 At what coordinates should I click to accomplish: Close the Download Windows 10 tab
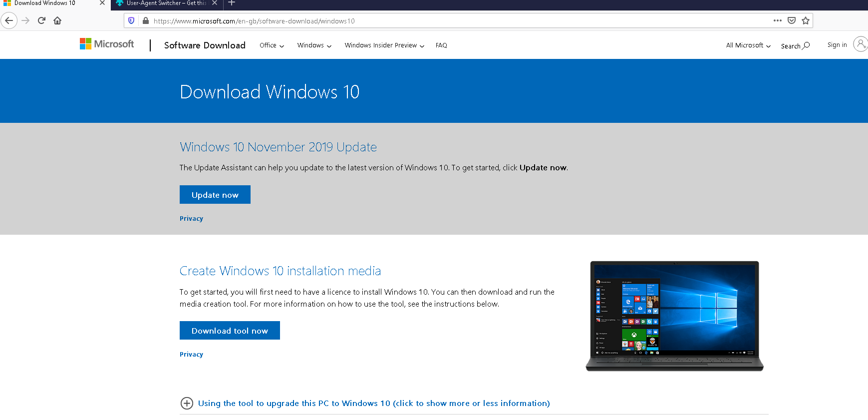click(x=102, y=3)
